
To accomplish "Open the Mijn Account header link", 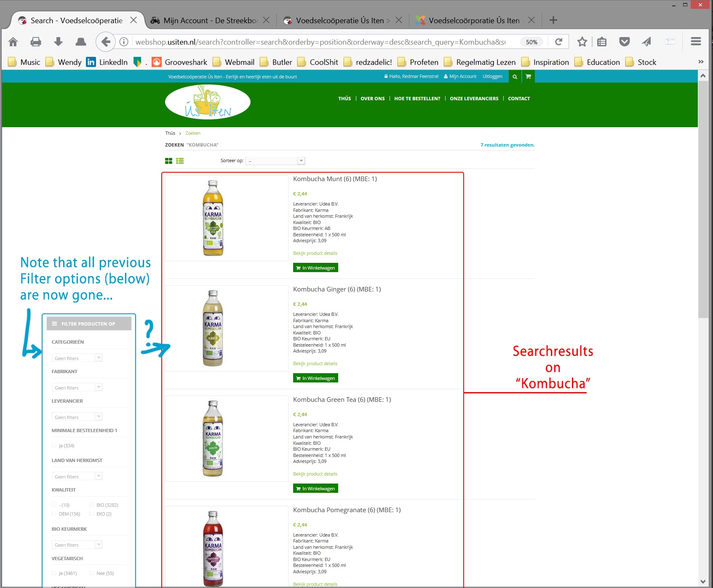I will click(x=460, y=77).
